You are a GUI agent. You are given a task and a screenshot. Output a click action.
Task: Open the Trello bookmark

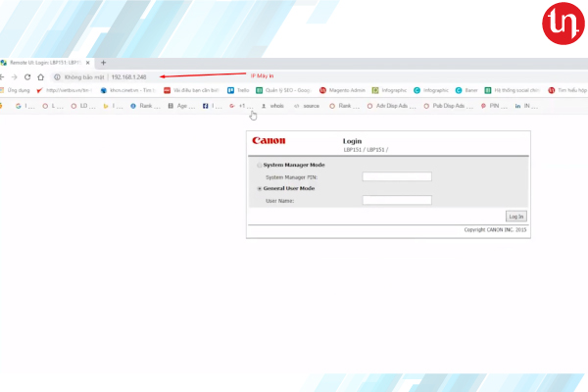pos(238,90)
